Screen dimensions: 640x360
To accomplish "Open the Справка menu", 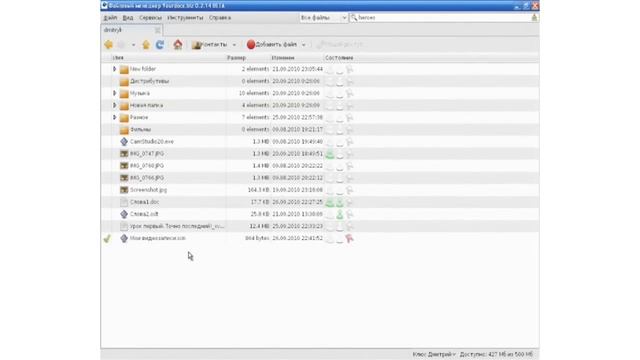I will coord(220,18).
